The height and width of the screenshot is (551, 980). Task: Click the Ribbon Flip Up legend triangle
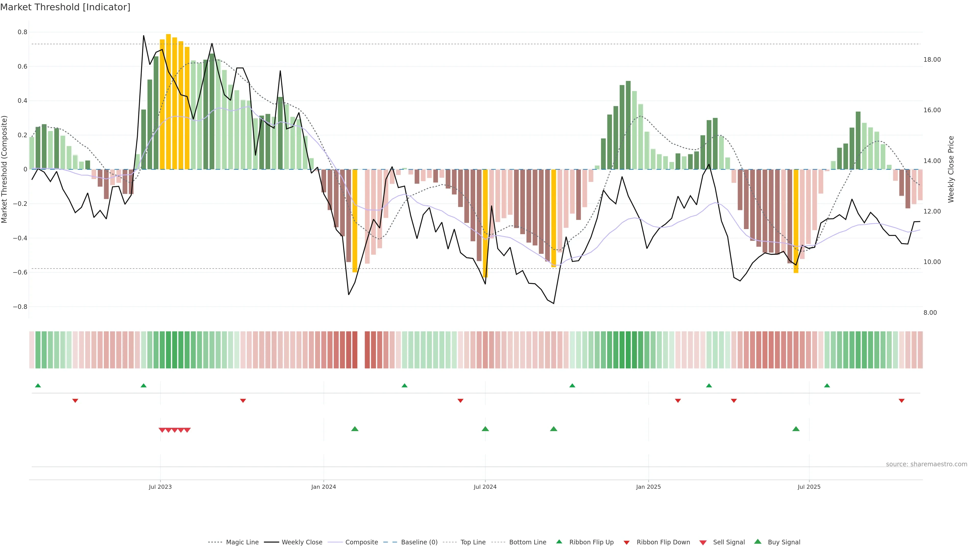(x=559, y=542)
